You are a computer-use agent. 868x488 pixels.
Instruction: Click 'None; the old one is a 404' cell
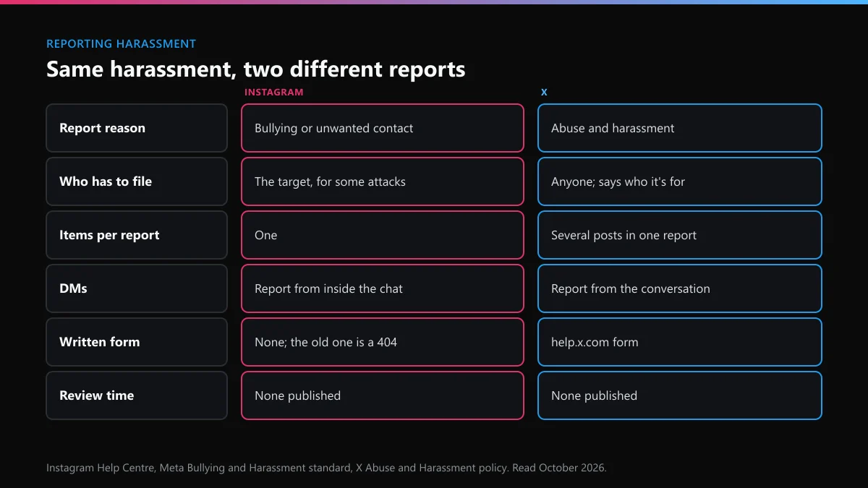tap(383, 342)
